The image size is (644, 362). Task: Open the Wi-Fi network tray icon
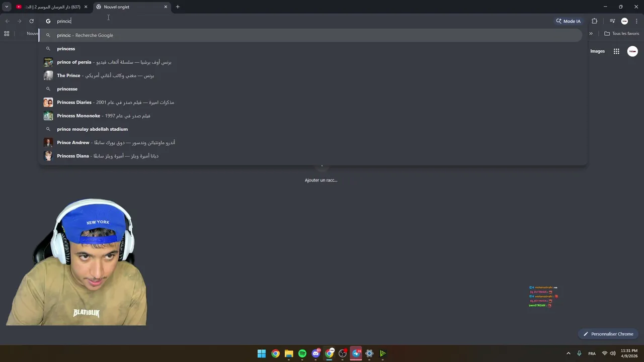coord(605,353)
